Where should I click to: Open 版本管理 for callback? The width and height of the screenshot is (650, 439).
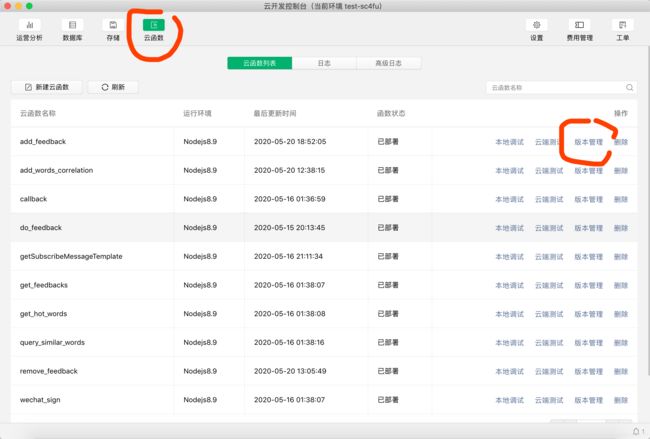point(588,199)
